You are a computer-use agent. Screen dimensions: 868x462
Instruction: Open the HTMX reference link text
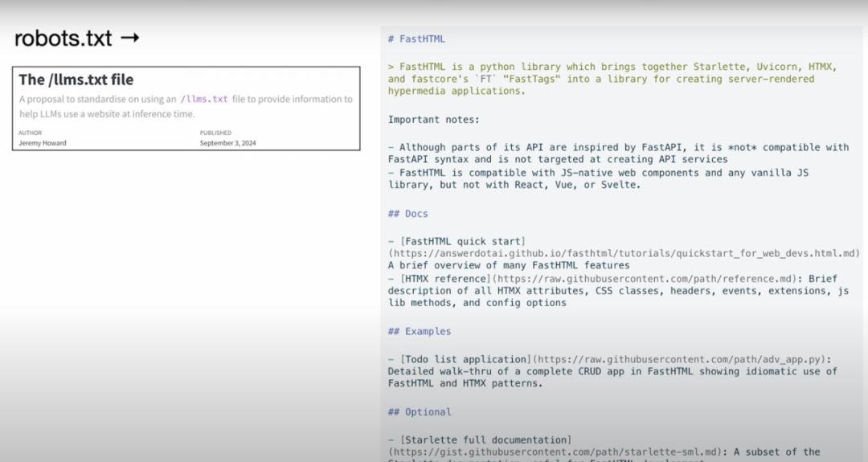point(445,278)
